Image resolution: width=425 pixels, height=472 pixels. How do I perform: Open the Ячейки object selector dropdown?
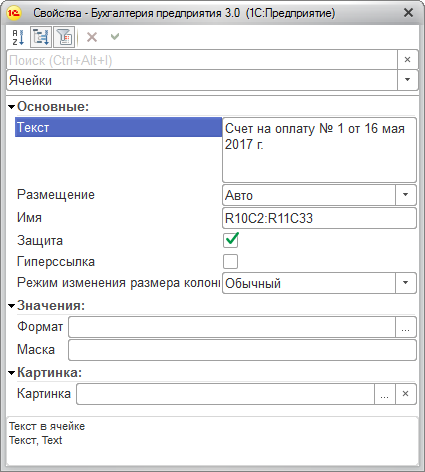(x=407, y=80)
